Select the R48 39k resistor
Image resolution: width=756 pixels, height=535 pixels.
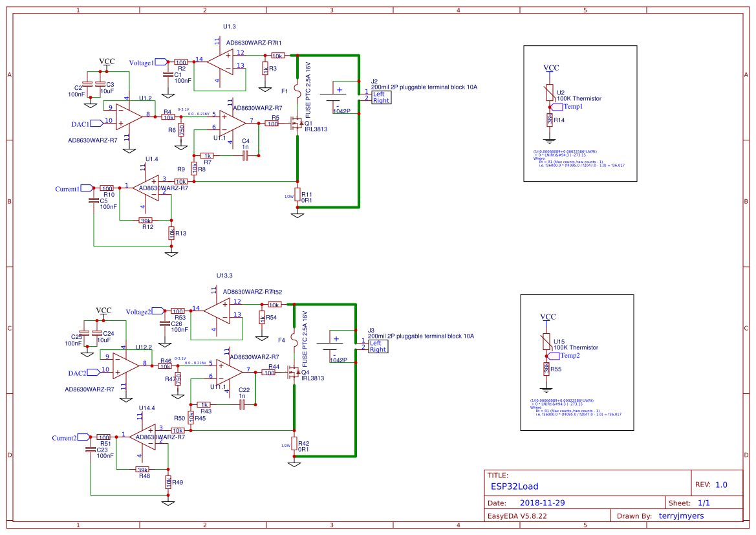pyautogui.click(x=143, y=470)
